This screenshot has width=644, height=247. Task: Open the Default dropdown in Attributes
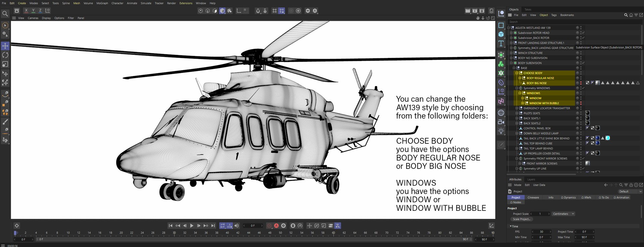pos(630,191)
